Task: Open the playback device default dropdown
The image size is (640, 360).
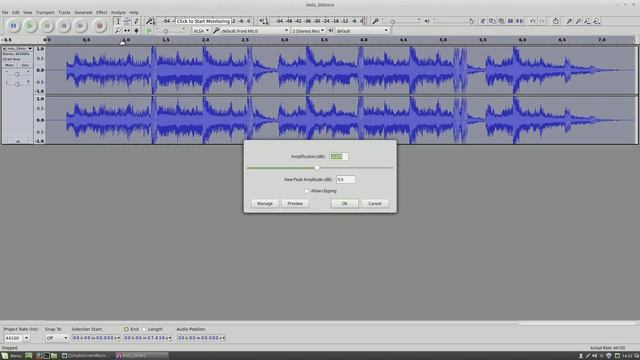Action: (362, 31)
